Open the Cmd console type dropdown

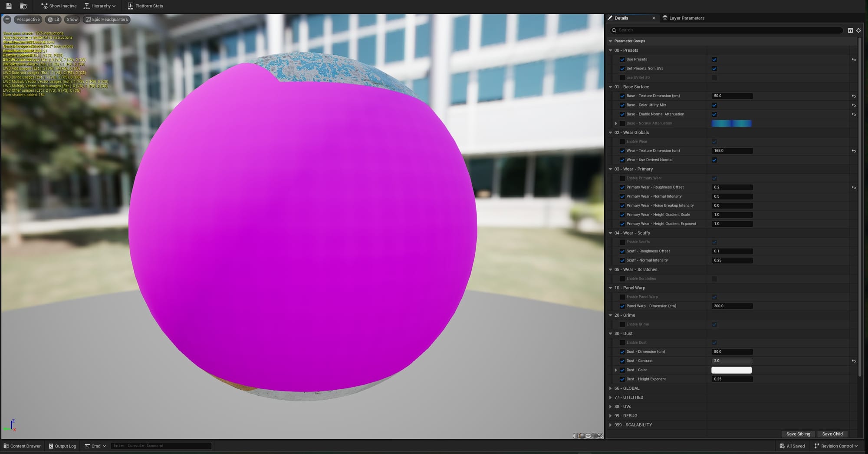click(95, 446)
